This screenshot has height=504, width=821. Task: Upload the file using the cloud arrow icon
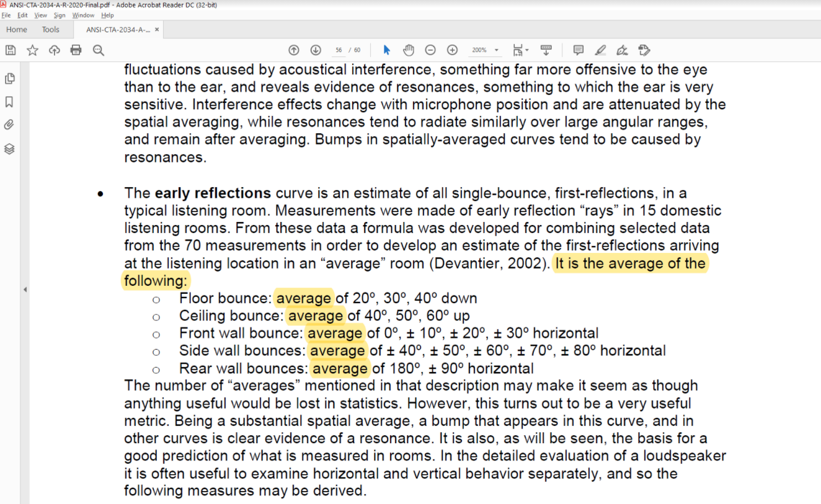55,50
